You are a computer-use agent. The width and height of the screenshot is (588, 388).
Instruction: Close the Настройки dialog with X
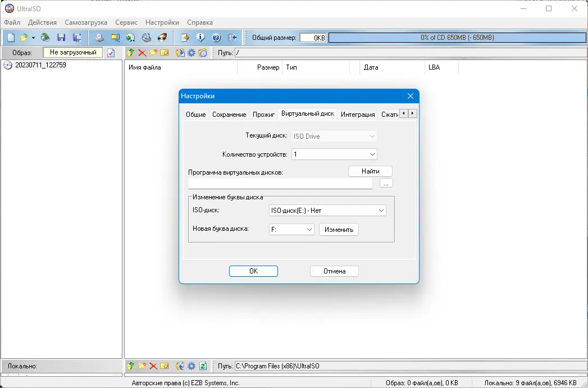(x=411, y=97)
